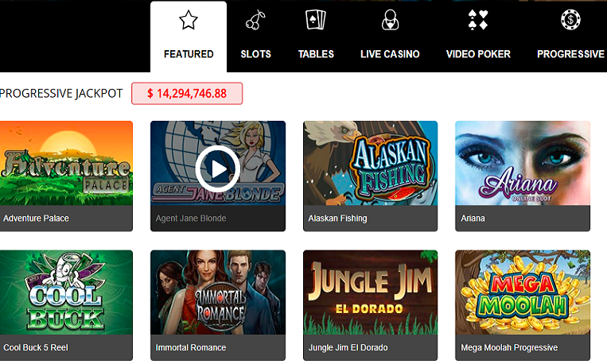The width and height of the screenshot is (607, 364).
Task: Switch to the SLOTS tab label
Action: 256,54
